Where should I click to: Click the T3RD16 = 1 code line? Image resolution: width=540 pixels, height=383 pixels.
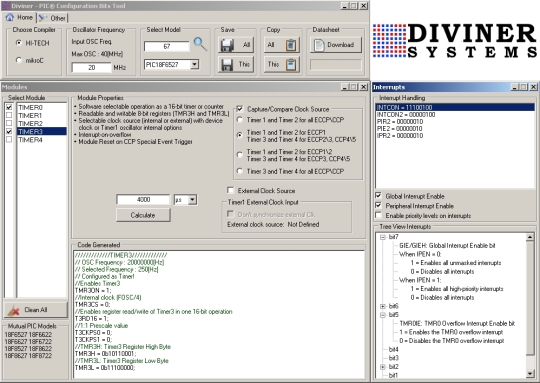coord(91,319)
